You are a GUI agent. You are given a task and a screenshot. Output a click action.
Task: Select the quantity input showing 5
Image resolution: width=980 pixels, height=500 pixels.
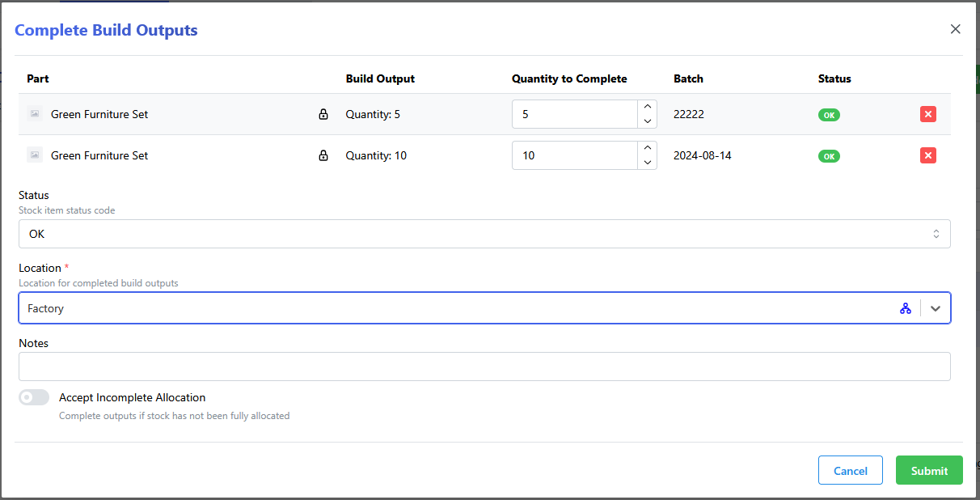click(x=574, y=114)
